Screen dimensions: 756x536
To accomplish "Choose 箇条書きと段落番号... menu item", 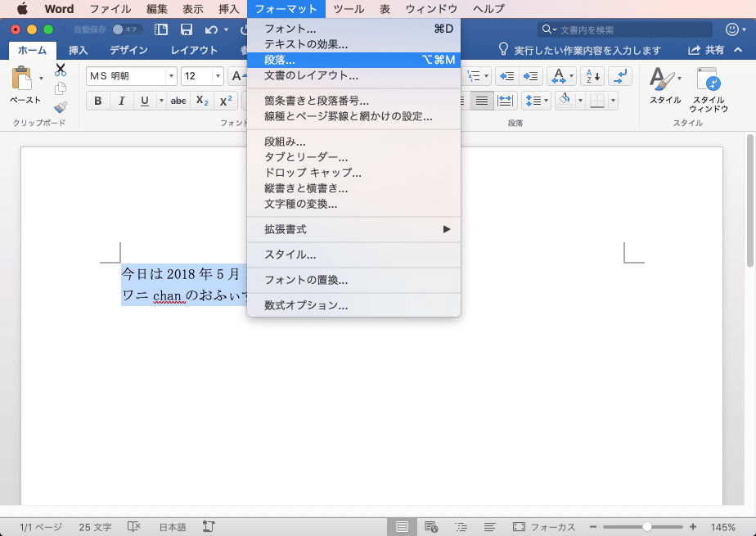I will [354, 101].
